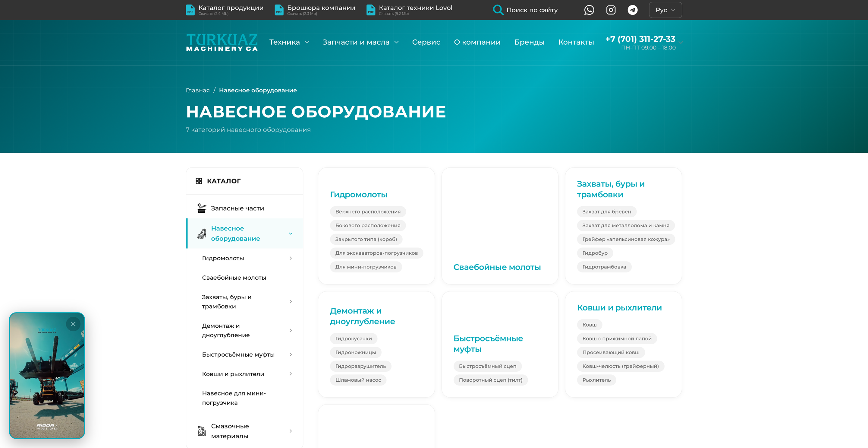868x448 pixels.
Task: Collapse Навесное оборудование sidebar chevron
Action: click(x=291, y=234)
